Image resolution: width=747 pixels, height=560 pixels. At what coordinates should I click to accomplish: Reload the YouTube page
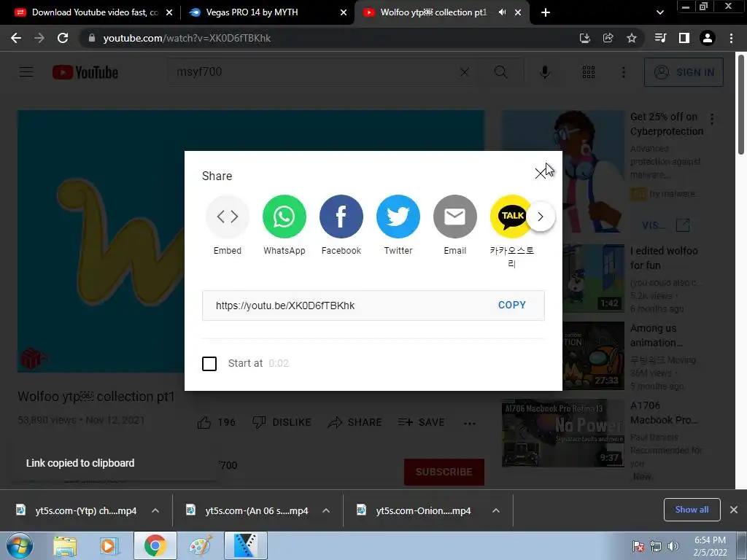[63, 38]
